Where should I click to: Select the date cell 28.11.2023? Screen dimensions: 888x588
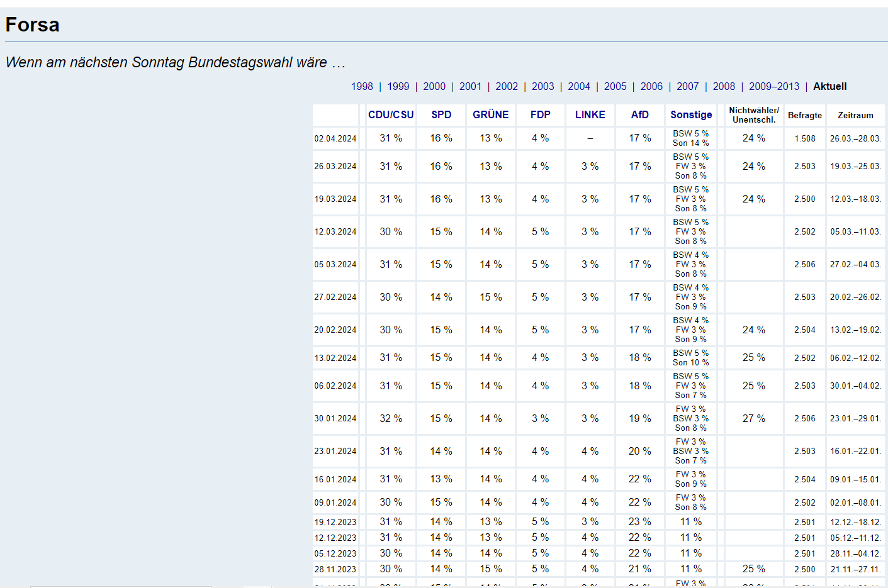point(335,569)
